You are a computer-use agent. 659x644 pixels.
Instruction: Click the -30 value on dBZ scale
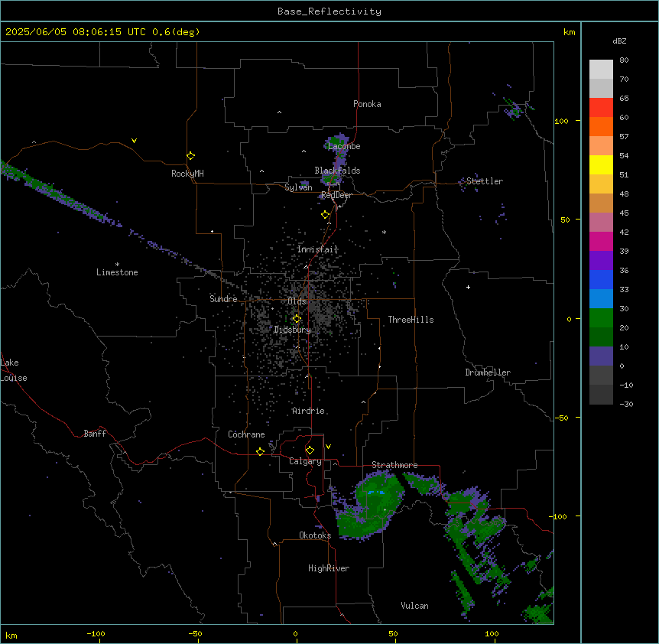(626, 404)
